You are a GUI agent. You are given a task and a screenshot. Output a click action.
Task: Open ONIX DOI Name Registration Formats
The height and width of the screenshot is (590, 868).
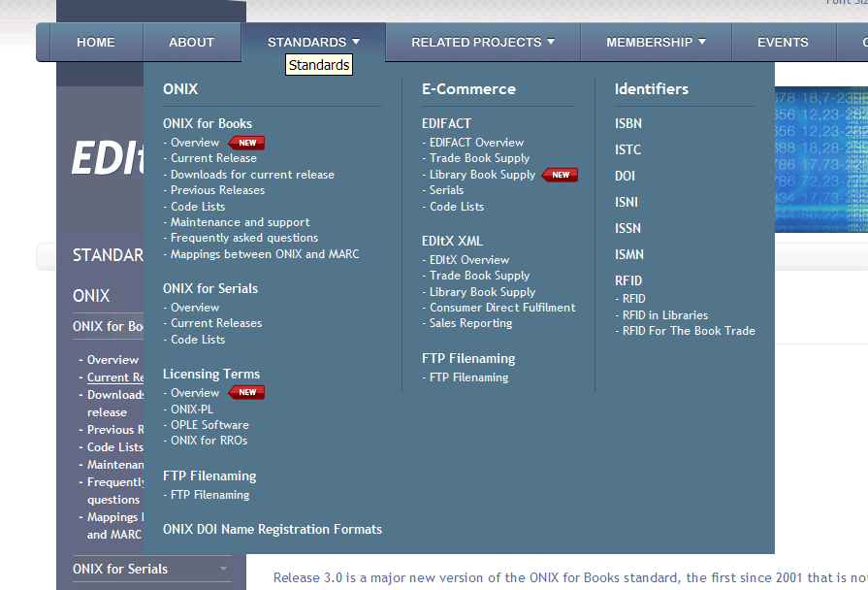pos(273,529)
